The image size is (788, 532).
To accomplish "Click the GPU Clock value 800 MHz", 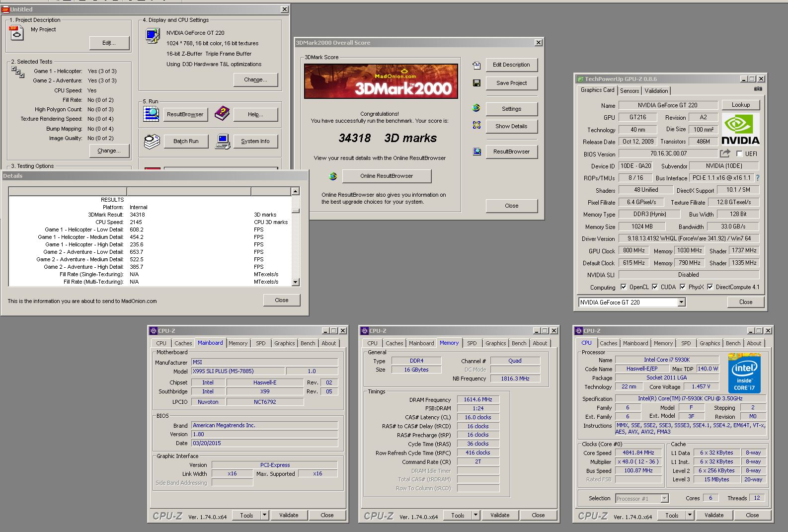I will pyautogui.click(x=634, y=251).
